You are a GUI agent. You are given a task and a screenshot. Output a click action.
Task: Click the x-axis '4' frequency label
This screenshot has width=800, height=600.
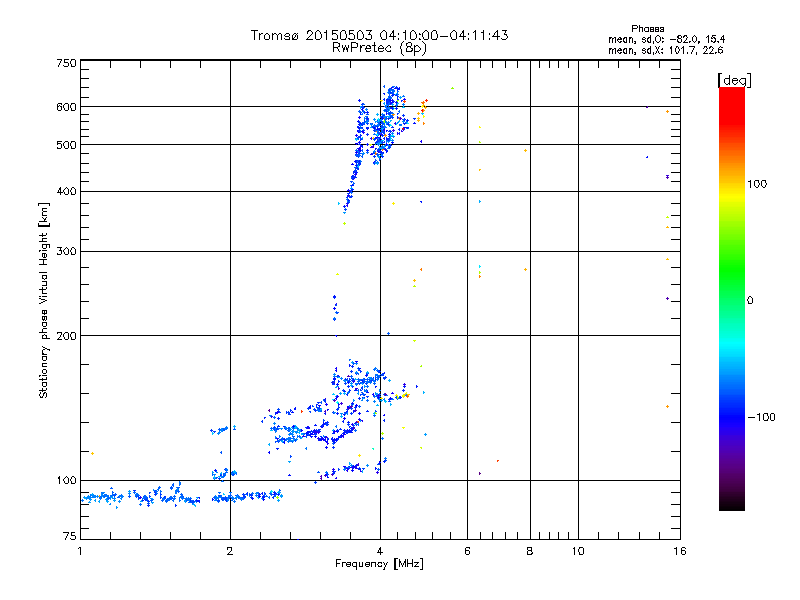pos(380,551)
